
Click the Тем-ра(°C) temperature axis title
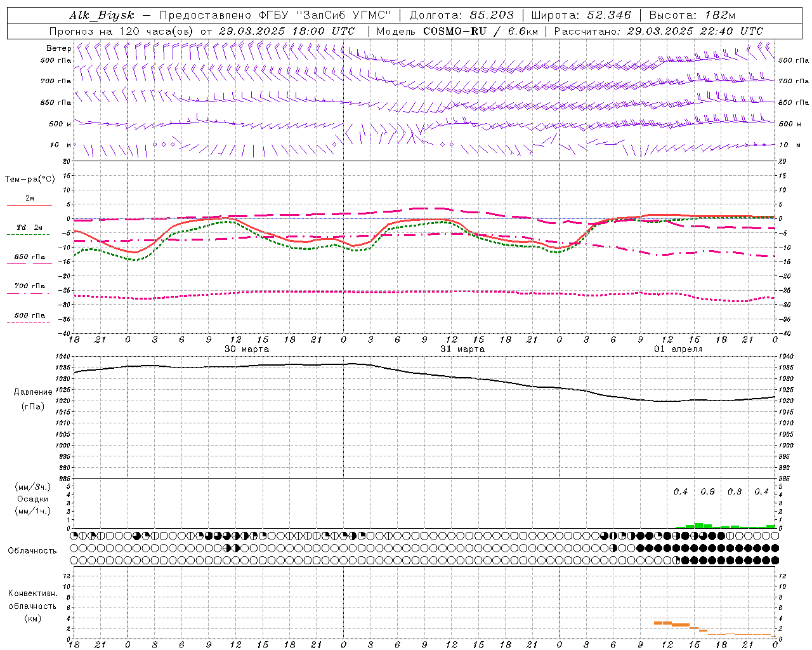30,180
